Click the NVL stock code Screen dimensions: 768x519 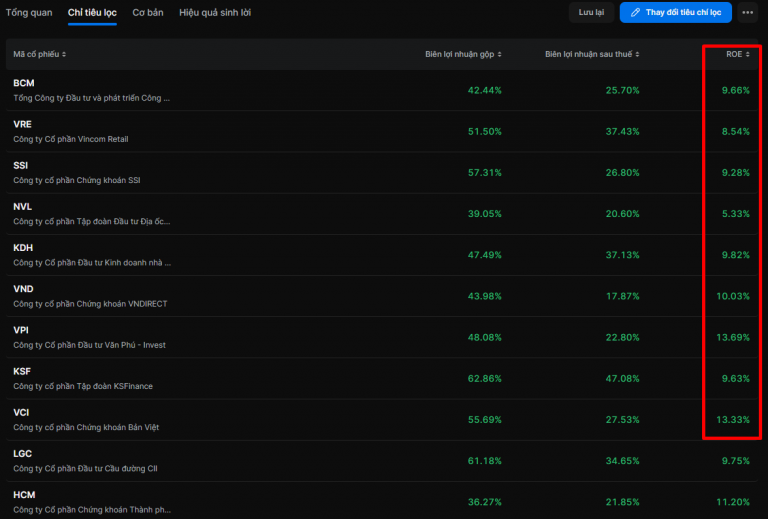(22, 206)
